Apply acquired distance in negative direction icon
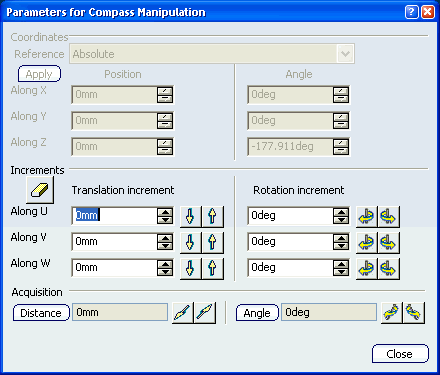The image size is (440, 375). 183,313
